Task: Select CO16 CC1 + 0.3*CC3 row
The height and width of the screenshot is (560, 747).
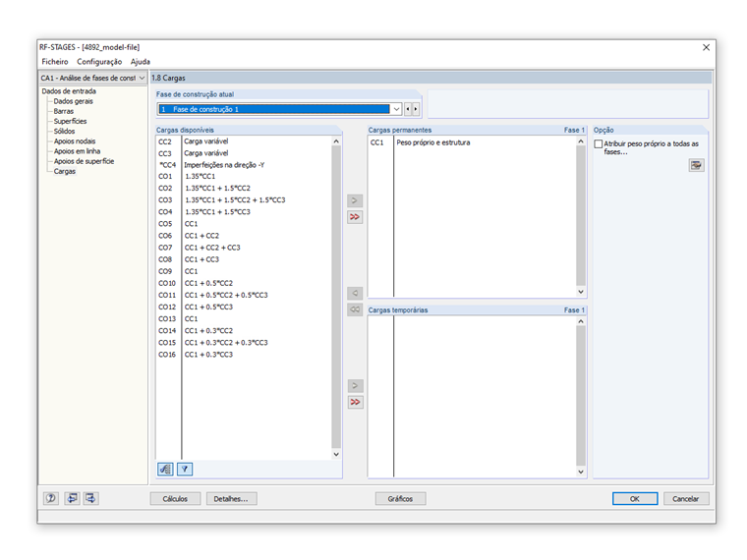Action: 244,355
